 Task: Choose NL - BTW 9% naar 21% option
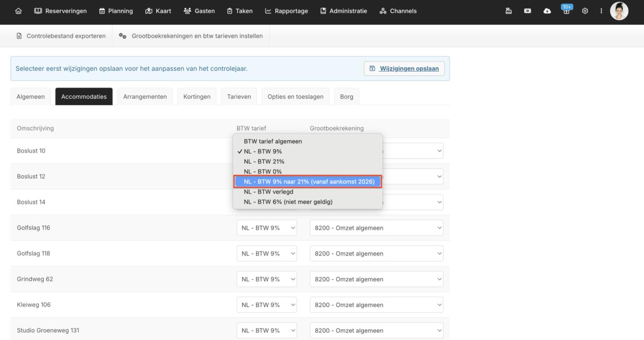coord(309,182)
